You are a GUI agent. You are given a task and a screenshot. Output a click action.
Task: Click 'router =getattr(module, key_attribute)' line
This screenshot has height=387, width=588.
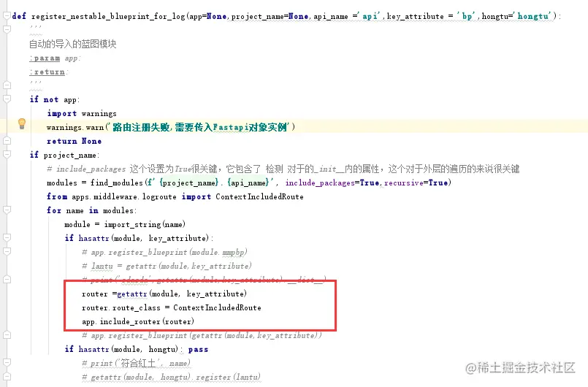pyautogui.click(x=164, y=294)
